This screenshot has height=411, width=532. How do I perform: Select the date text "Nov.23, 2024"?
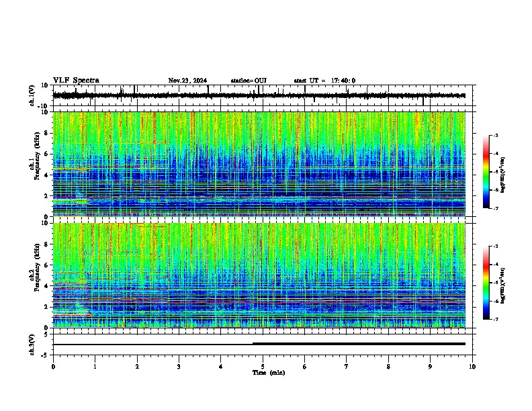tap(187, 81)
